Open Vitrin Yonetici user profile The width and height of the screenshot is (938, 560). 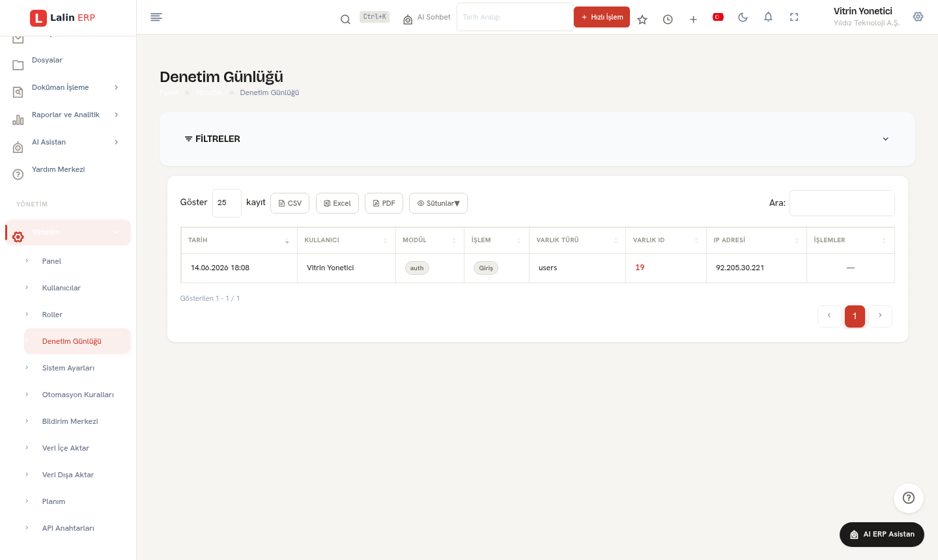[x=866, y=17]
